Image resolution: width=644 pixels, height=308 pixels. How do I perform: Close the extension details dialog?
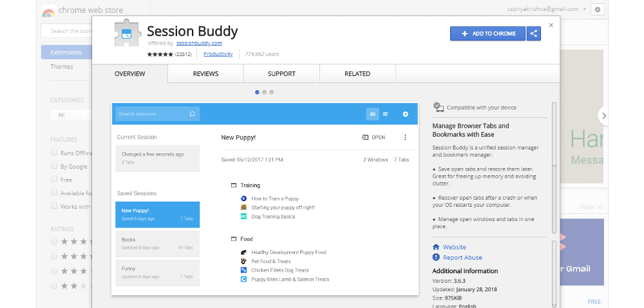tap(551, 25)
